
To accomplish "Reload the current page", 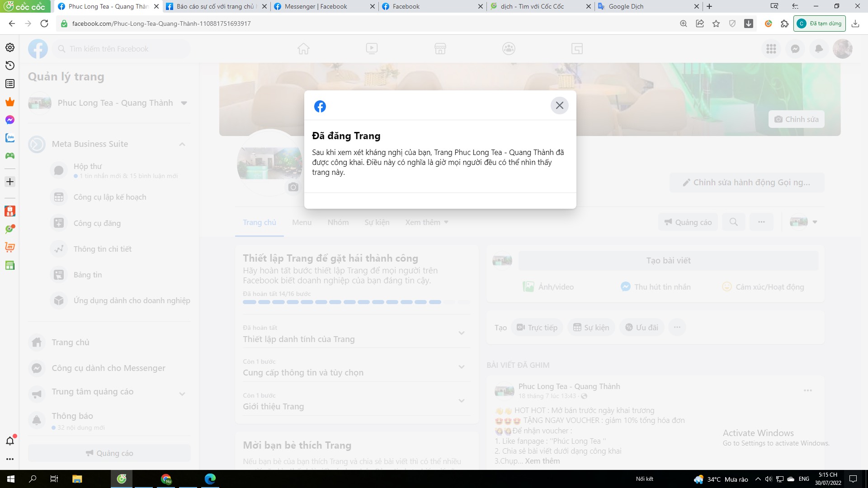I will coord(44,23).
